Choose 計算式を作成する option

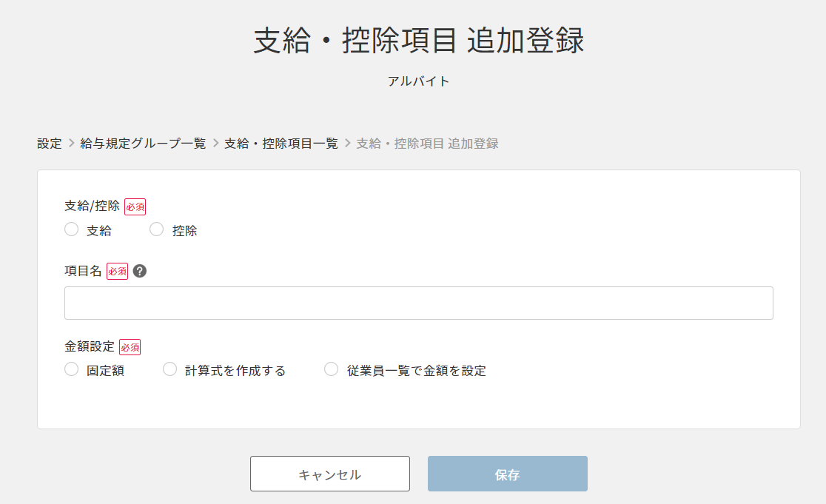(169, 369)
